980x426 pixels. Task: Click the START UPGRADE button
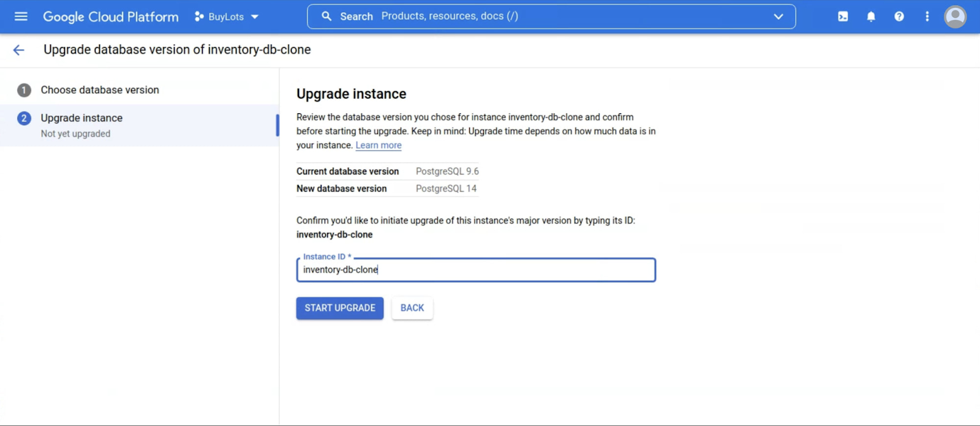coord(340,308)
